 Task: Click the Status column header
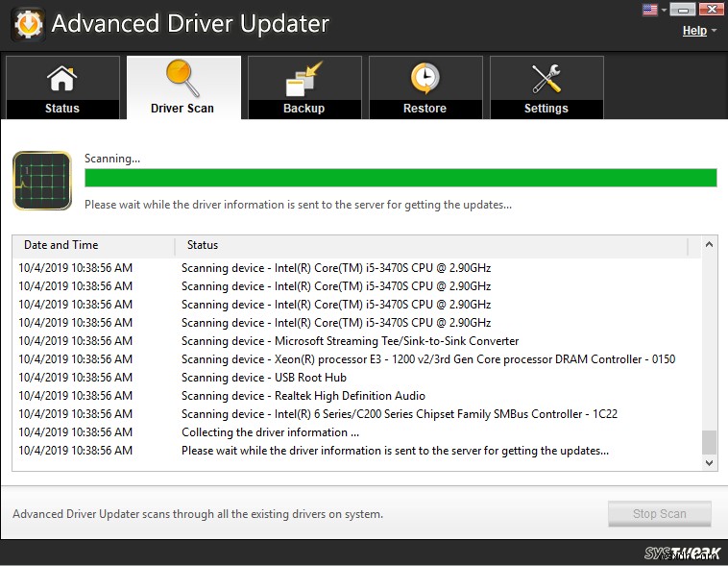click(x=432, y=245)
